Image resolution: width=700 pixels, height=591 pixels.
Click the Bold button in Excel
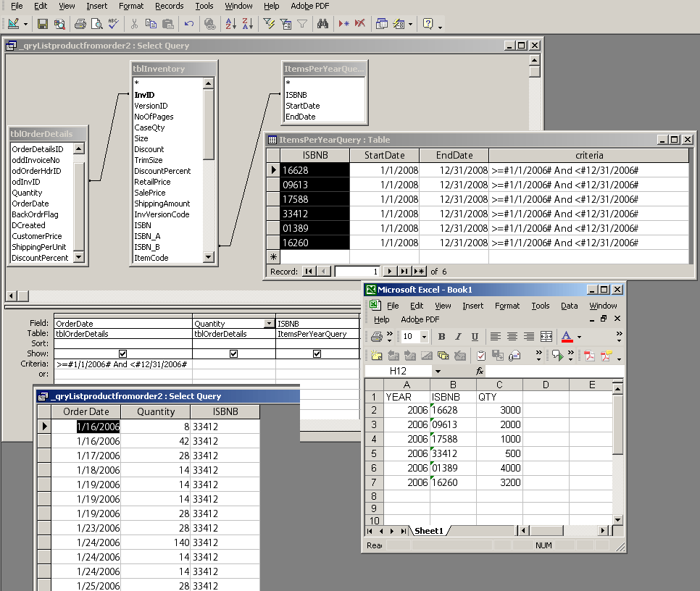[441, 336]
